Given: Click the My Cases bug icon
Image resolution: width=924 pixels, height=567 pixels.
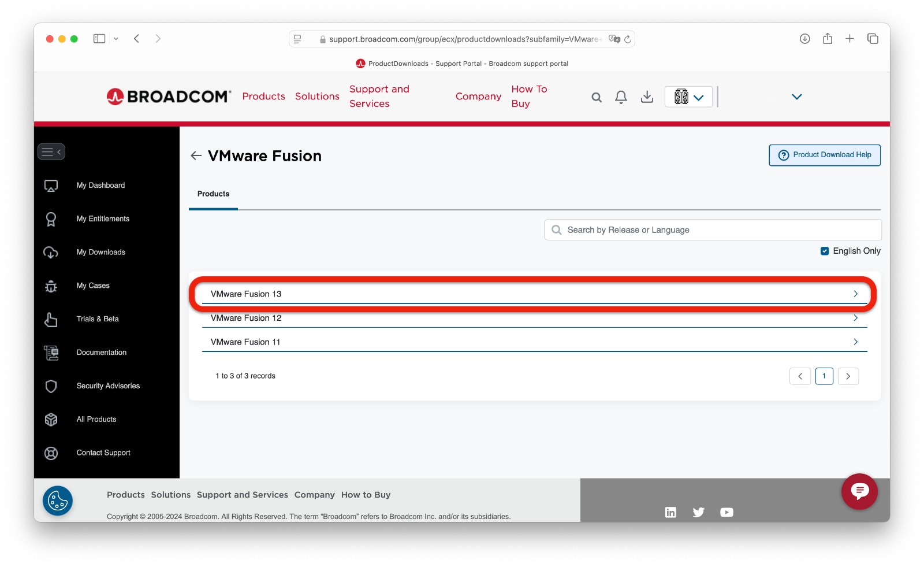Looking at the screenshot, I should (x=51, y=286).
